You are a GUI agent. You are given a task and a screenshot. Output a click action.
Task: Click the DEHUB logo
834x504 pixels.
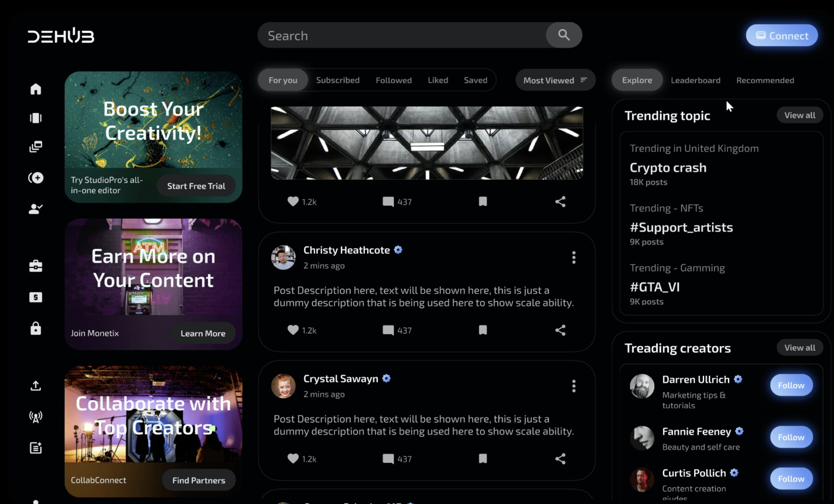[61, 36]
